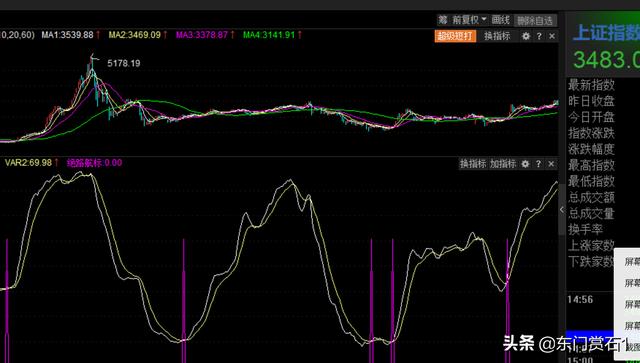640x363 pixels.
Task: Select the 5178.19 peak price marker
Action: pyautogui.click(x=124, y=63)
